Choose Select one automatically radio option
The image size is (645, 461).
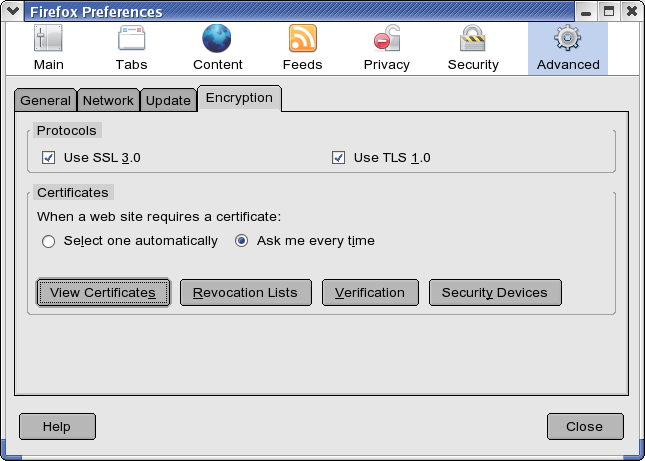click(49, 241)
